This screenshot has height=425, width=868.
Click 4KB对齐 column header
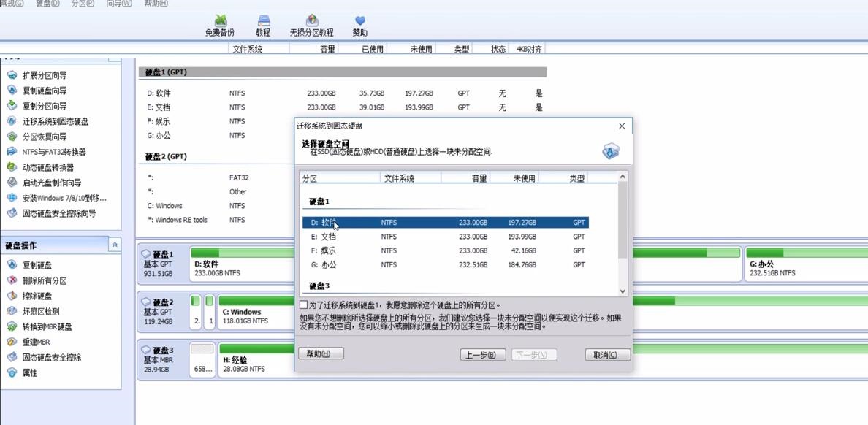[529, 49]
